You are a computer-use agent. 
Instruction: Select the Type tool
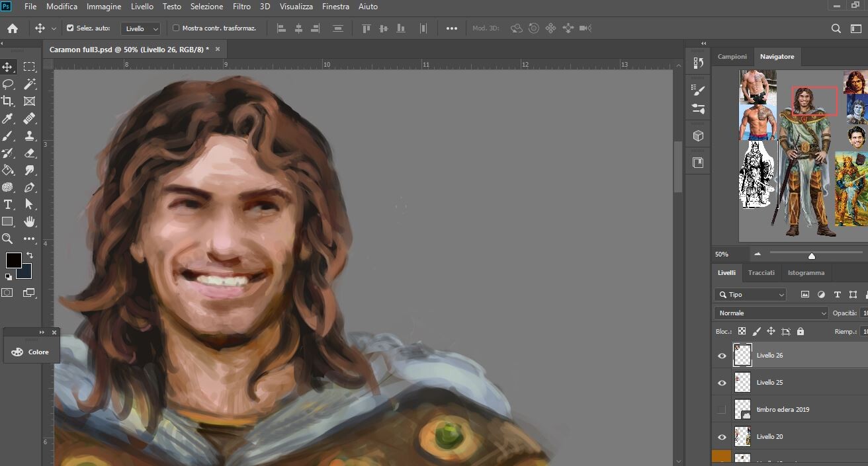tap(8, 204)
